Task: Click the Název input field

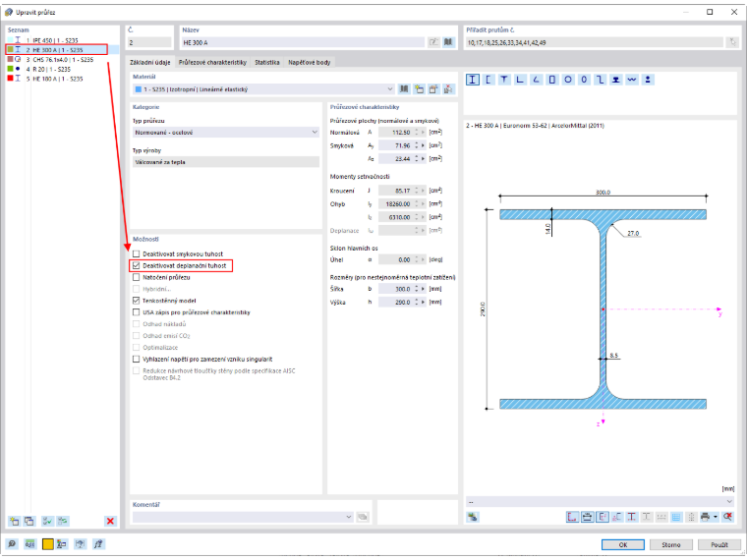Action: click(303, 42)
